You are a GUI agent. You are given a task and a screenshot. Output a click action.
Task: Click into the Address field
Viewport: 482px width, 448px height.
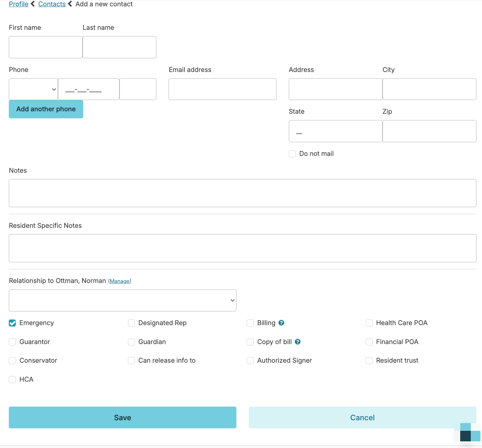click(x=336, y=89)
